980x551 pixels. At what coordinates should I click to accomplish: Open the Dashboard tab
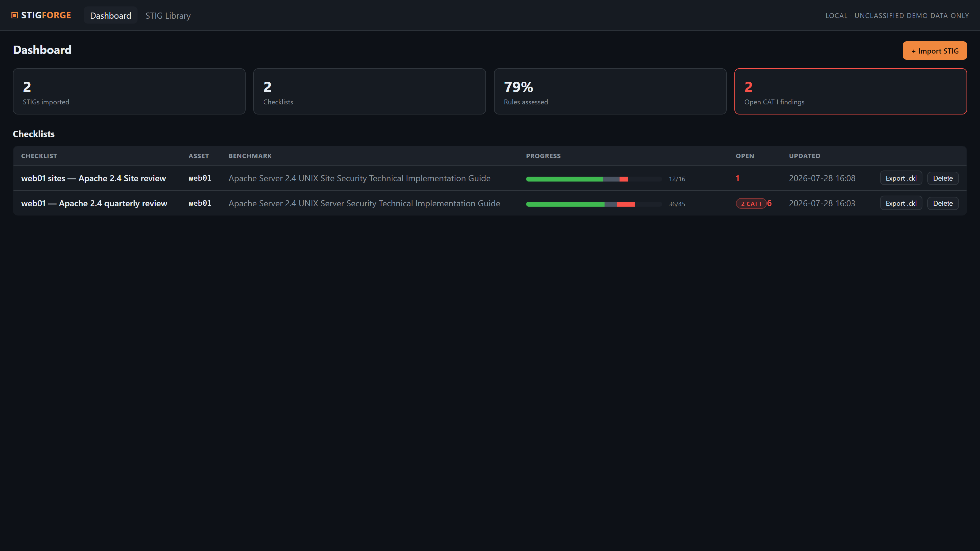[x=110, y=16]
